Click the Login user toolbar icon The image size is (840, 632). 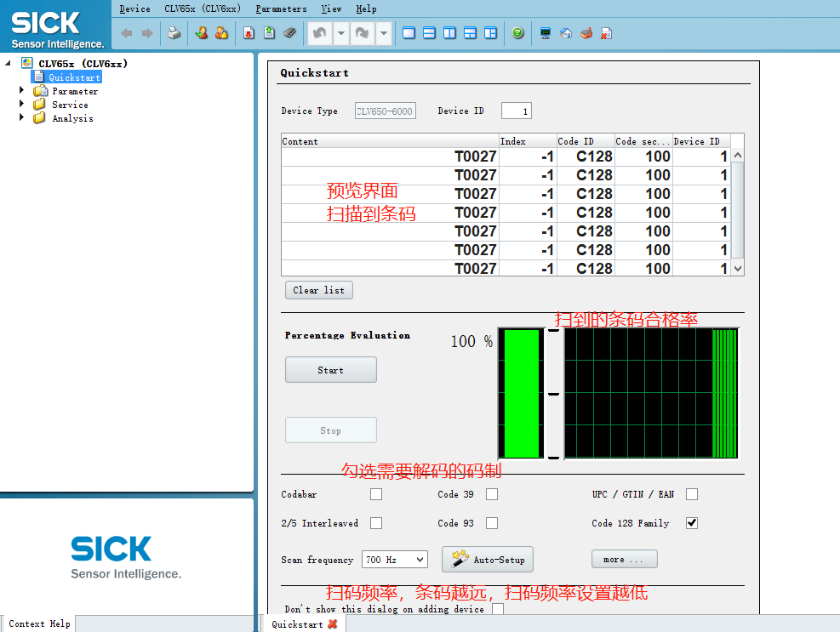click(x=202, y=32)
